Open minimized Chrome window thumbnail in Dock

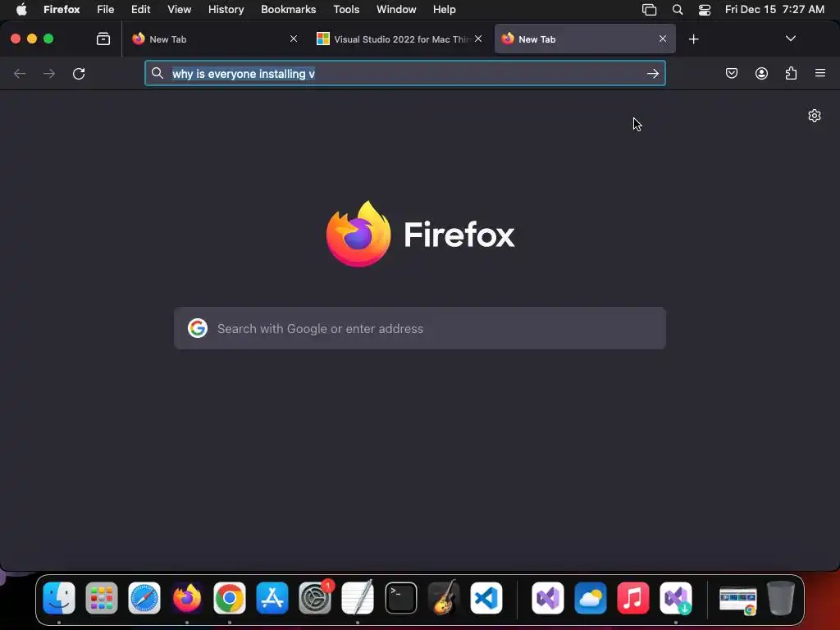click(738, 600)
